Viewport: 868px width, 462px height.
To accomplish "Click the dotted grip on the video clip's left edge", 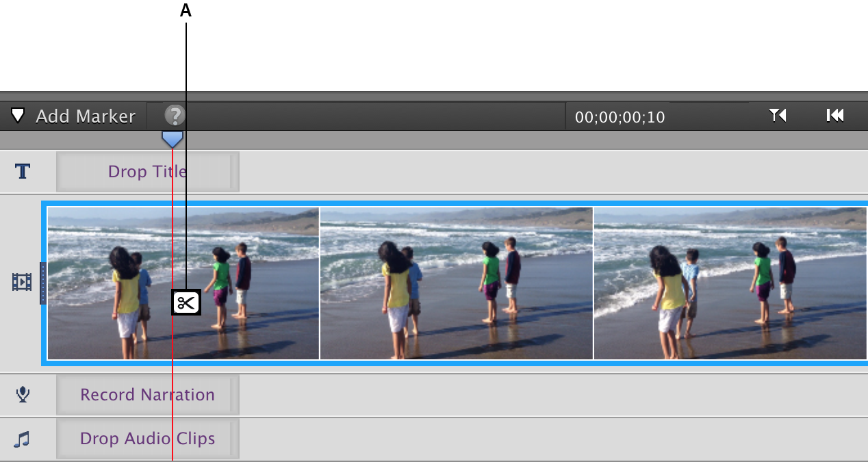I will tap(44, 281).
